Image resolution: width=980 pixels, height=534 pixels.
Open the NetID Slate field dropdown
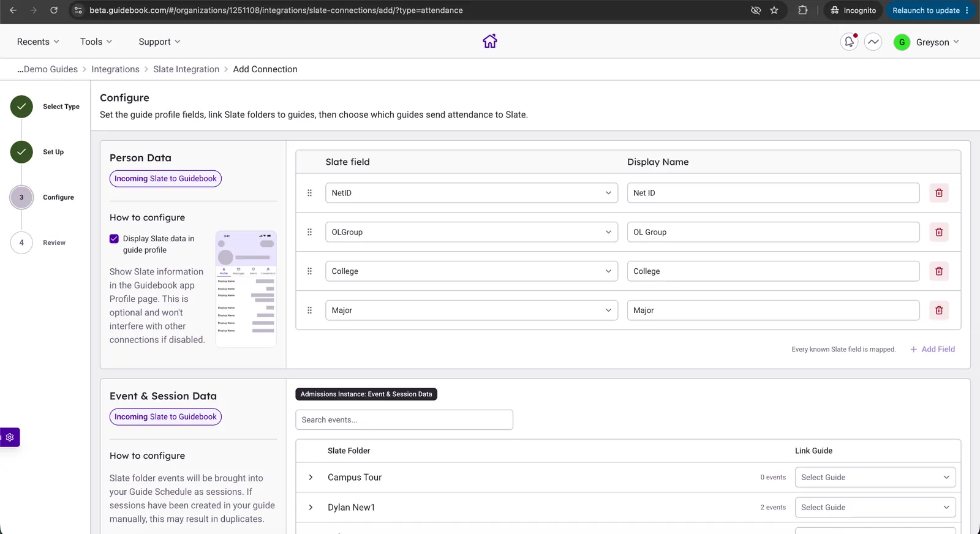tap(472, 193)
